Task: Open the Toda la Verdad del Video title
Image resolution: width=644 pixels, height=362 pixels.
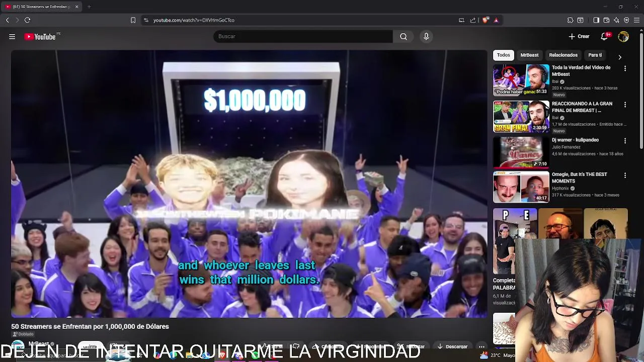Action: [x=581, y=70]
